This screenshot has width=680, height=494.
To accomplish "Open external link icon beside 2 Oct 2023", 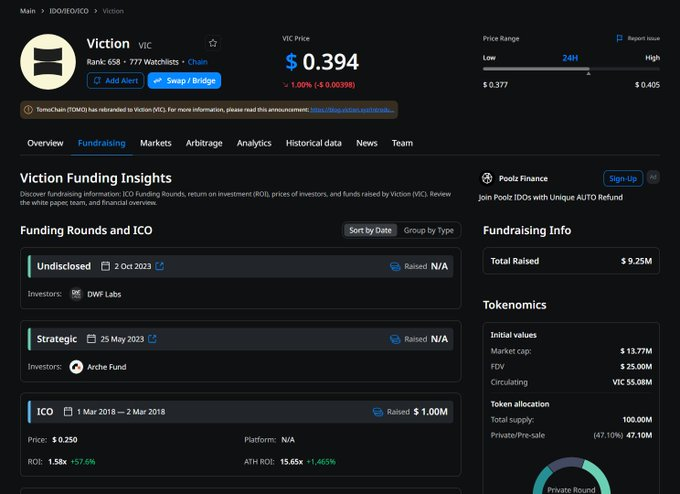I will click(x=160, y=266).
